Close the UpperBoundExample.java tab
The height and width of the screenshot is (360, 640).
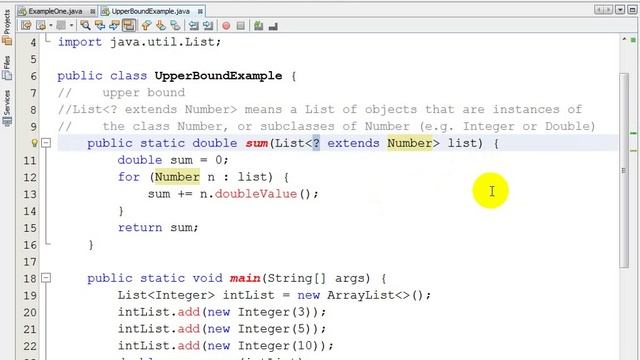click(200, 11)
